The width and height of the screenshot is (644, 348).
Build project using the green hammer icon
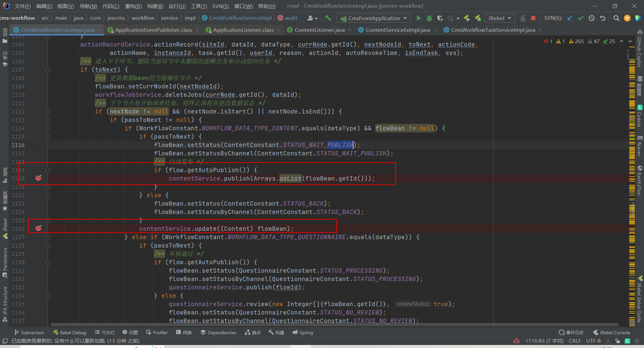click(328, 18)
